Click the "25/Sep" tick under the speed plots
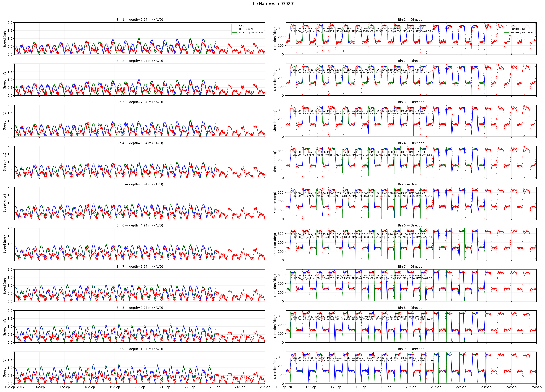545x392 pixels. click(x=265, y=387)
